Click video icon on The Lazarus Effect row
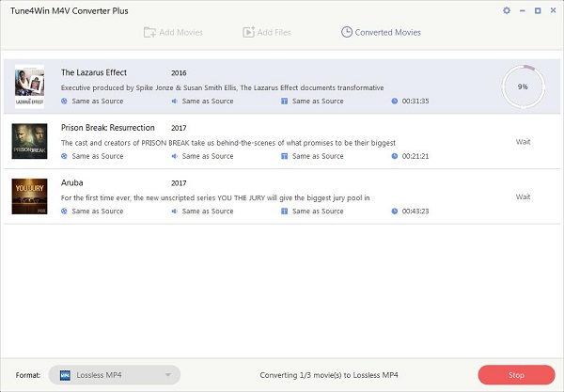Viewport: 564px width, 392px height. [x=64, y=102]
